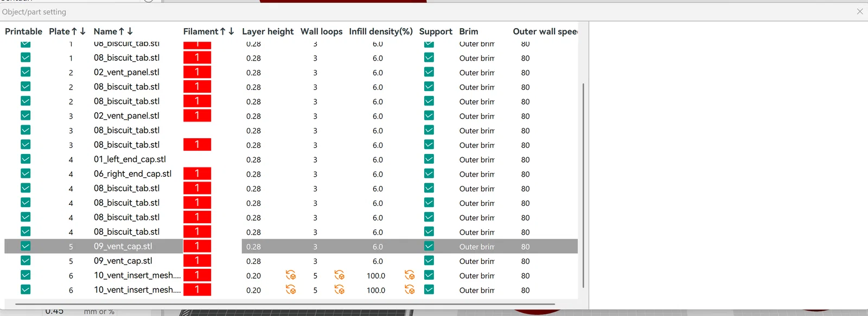Edit infill density 6.0 on the highlighted 09_vent_cap.stl row

pos(378,247)
